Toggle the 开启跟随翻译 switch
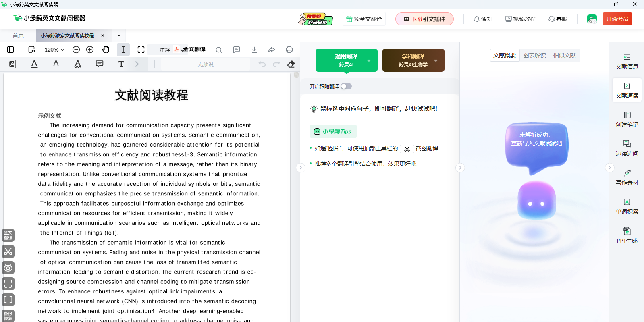 (x=346, y=86)
